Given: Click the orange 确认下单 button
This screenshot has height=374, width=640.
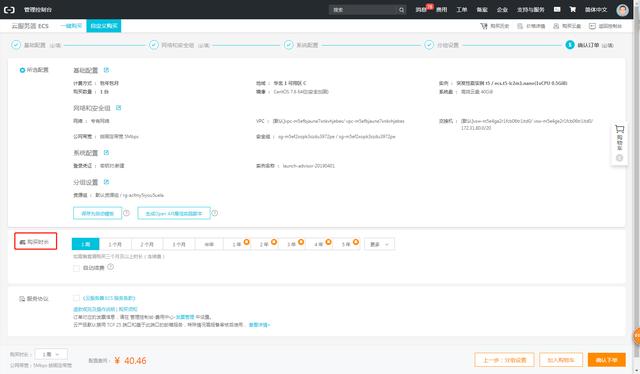Looking at the screenshot, I should pos(607,360).
